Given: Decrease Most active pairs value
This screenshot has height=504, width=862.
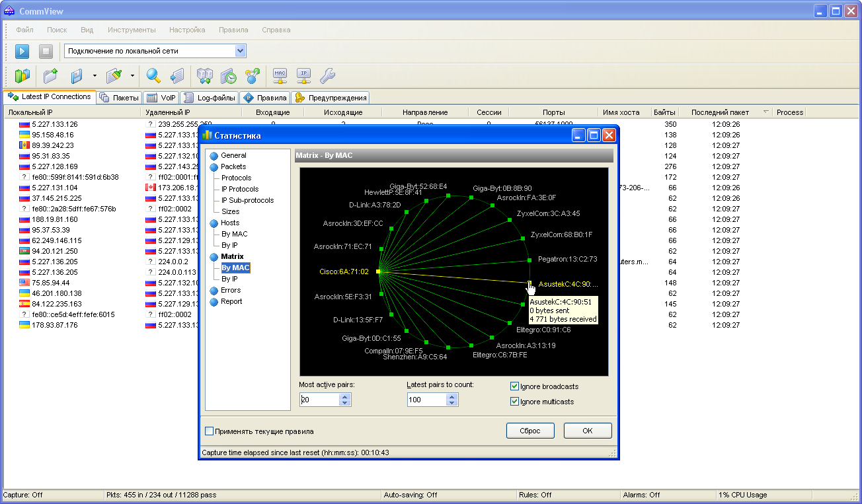Looking at the screenshot, I should pos(344,402).
